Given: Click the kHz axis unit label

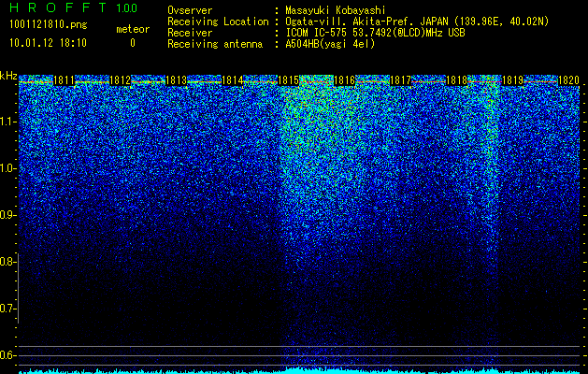Looking at the screenshot, I should (8, 76).
